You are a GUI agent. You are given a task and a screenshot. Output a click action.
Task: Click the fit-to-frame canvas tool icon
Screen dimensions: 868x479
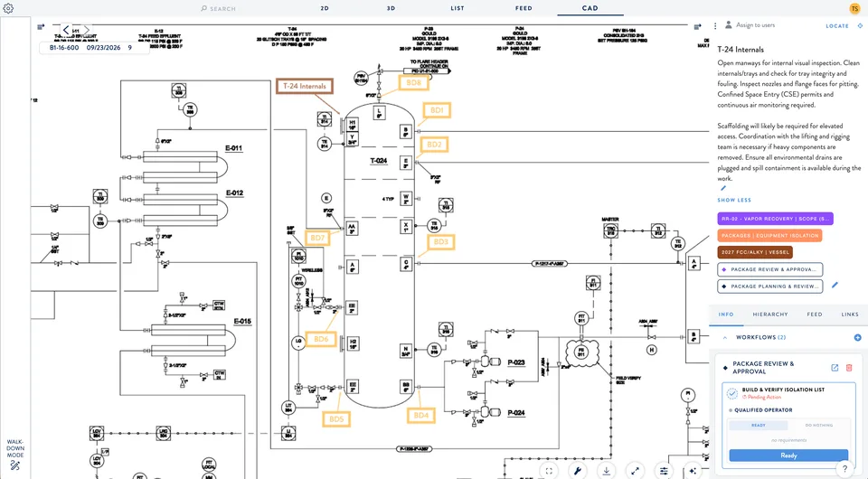549,471
